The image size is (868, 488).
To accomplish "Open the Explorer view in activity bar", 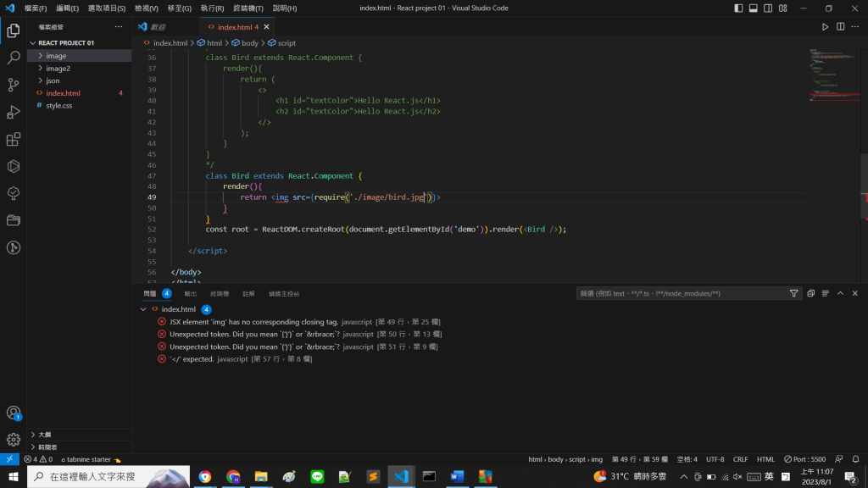I will (x=14, y=30).
